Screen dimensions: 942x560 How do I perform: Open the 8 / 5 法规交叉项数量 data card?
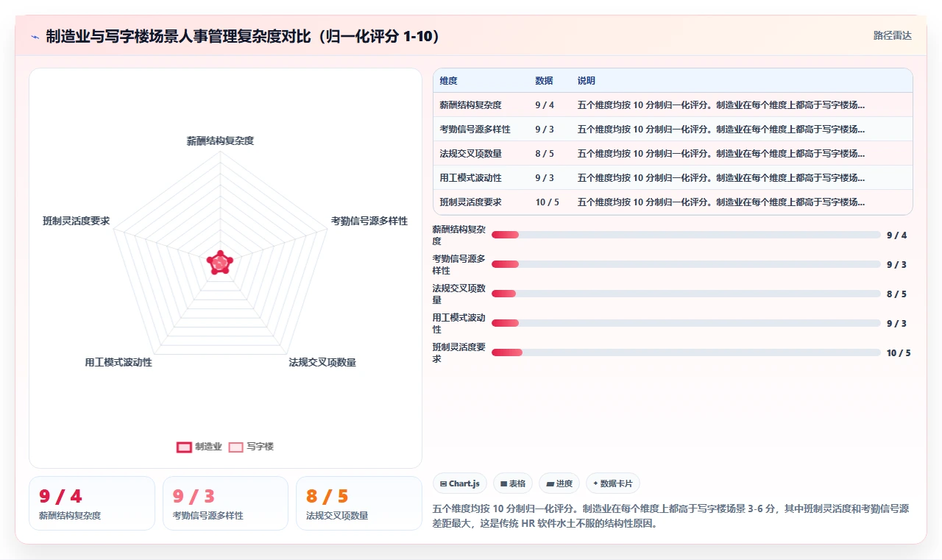(359, 503)
